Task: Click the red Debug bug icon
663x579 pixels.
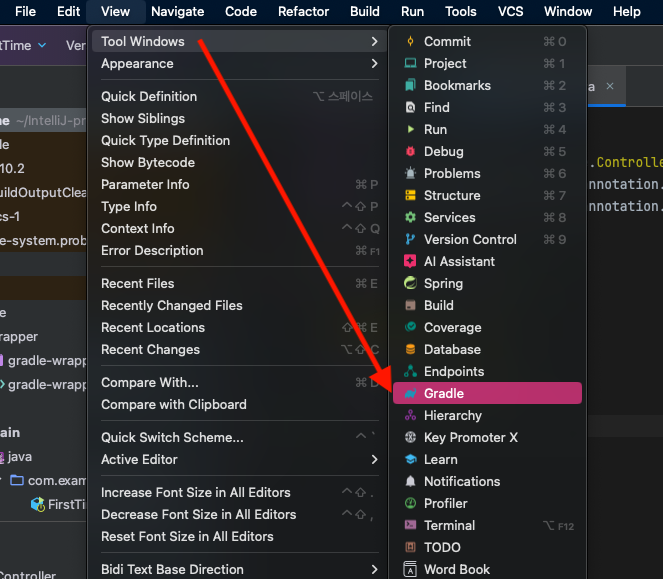Action: (410, 151)
